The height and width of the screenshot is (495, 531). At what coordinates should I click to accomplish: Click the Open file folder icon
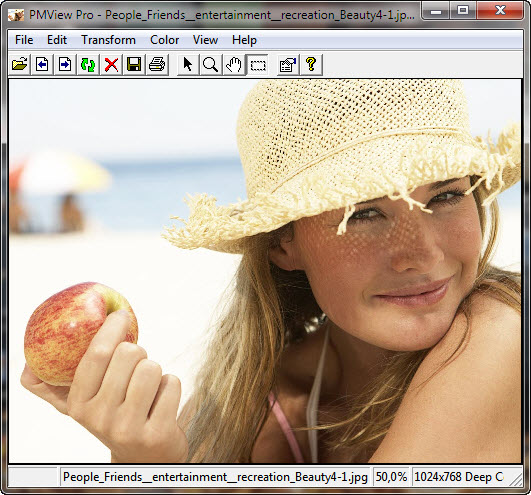click(x=19, y=64)
